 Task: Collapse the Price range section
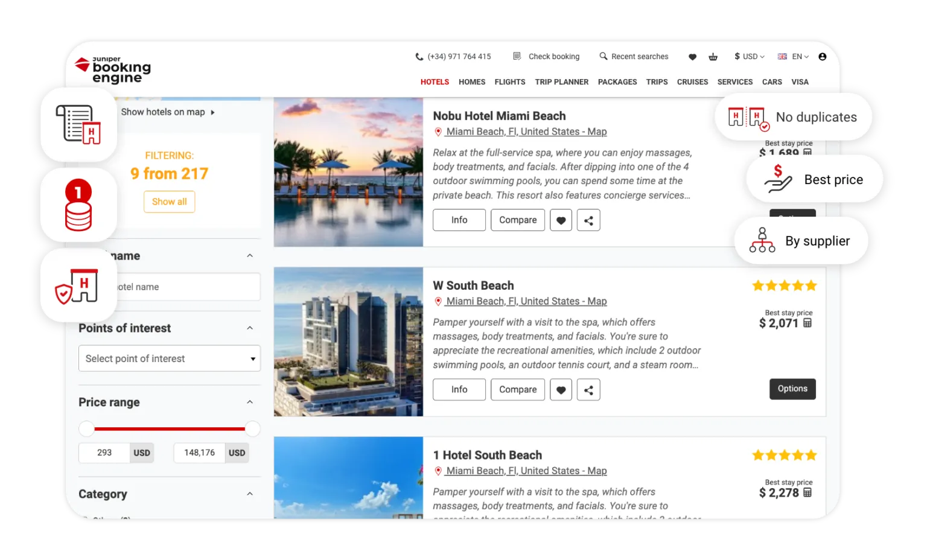250,402
